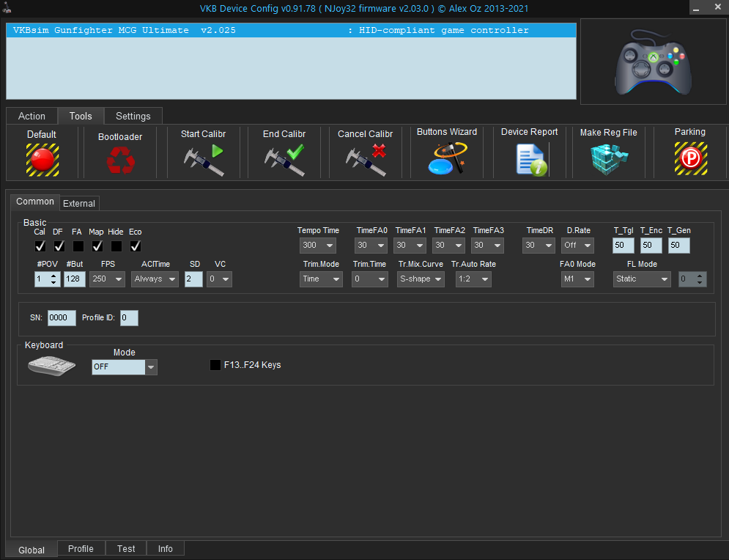
Task: Open the Bootloader recycle icon
Action: pyautogui.click(x=120, y=160)
